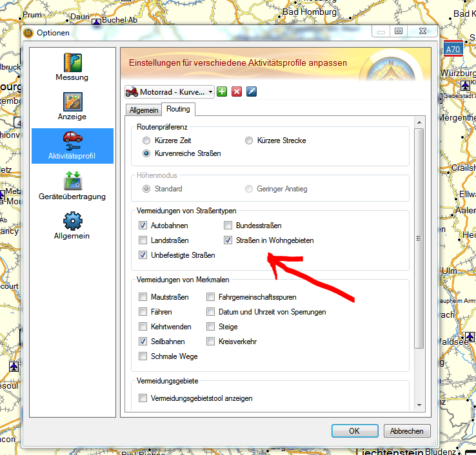Check Steige avoidance
Image resolution: width=476 pixels, height=455 pixels.
coord(210,327)
